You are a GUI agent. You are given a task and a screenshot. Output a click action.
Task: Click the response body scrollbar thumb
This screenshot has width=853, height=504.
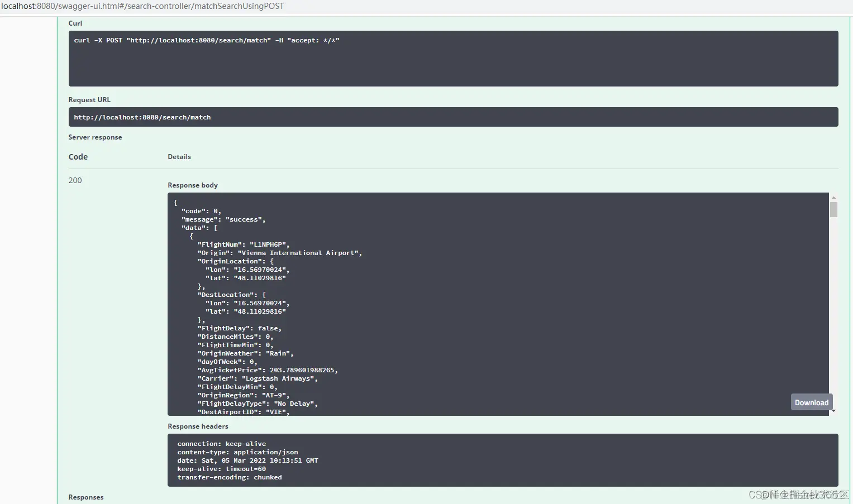tap(833, 210)
